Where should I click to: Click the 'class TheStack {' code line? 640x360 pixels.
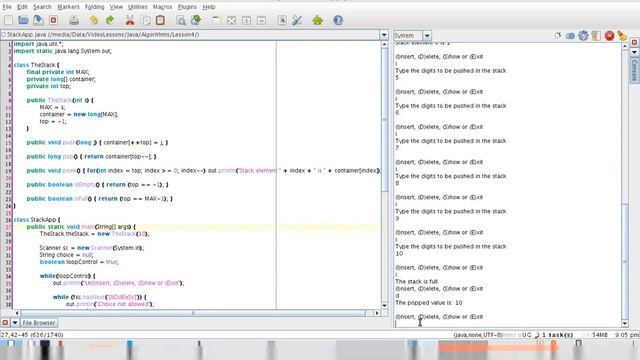(37, 65)
